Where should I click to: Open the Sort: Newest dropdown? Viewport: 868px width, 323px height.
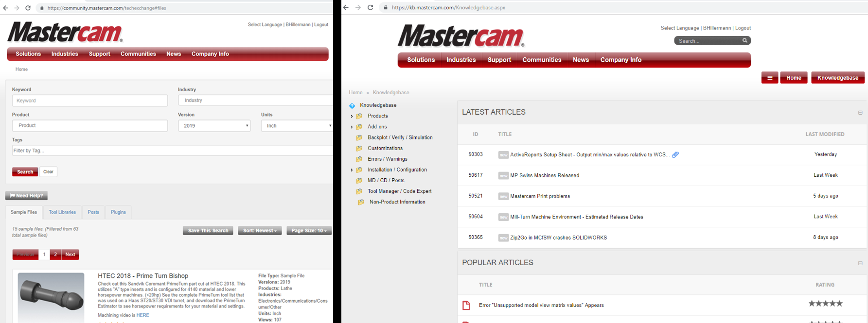260,231
